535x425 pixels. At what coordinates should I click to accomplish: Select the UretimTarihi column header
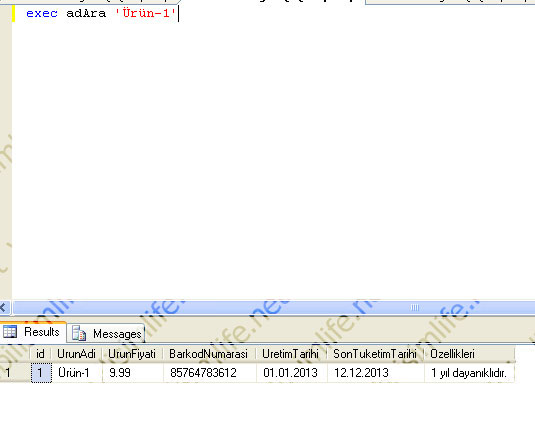[x=291, y=354]
